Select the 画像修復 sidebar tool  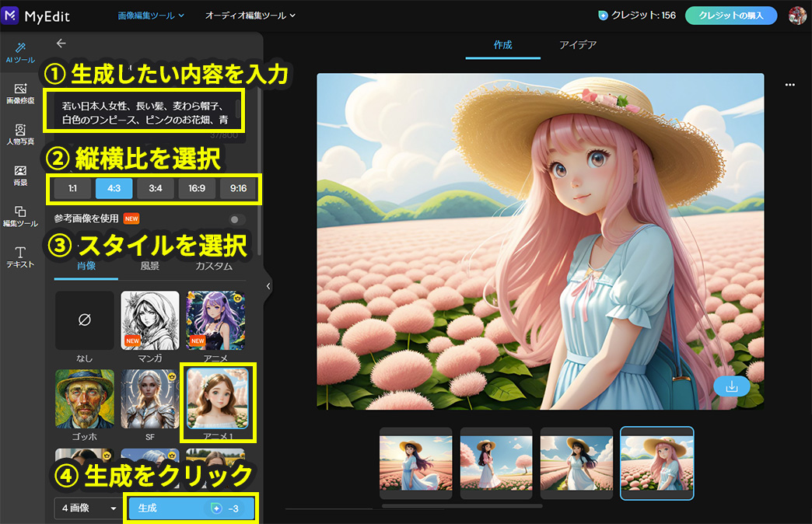(x=21, y=93)
